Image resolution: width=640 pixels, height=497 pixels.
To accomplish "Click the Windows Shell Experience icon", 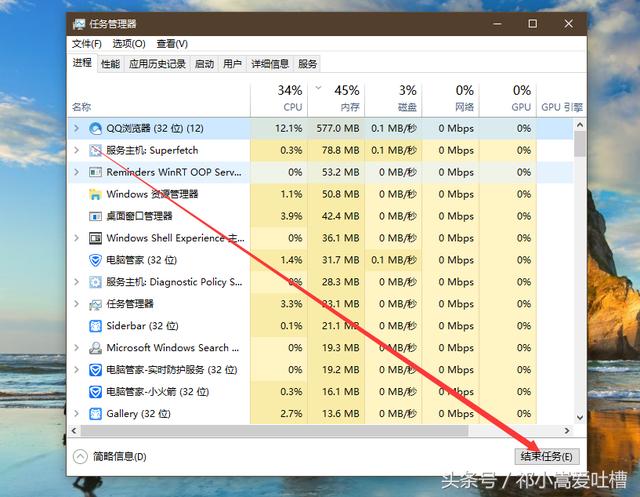I will coord(95,238).
